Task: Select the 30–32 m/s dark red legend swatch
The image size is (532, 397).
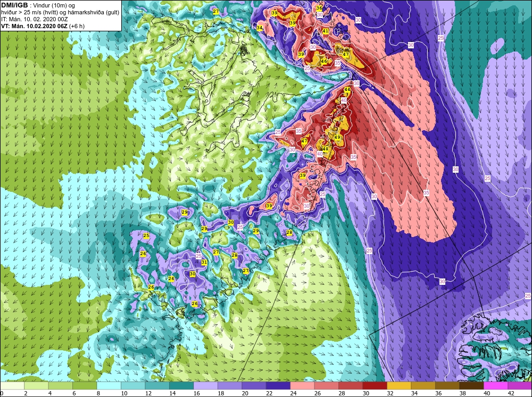Action: pos(375,386)
